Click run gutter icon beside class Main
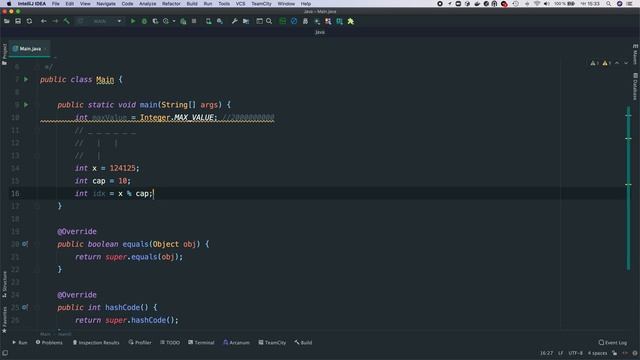This screenshot has height=360, width=640. click(26, 80)
